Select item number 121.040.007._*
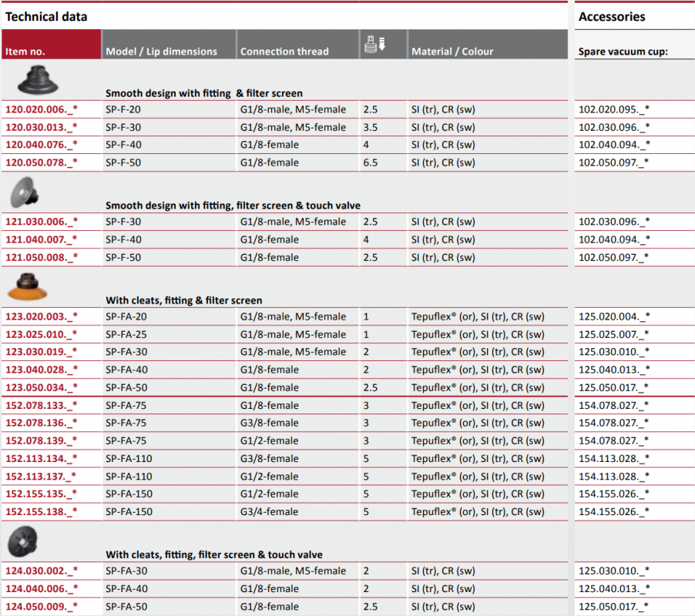 coord(41,239)
